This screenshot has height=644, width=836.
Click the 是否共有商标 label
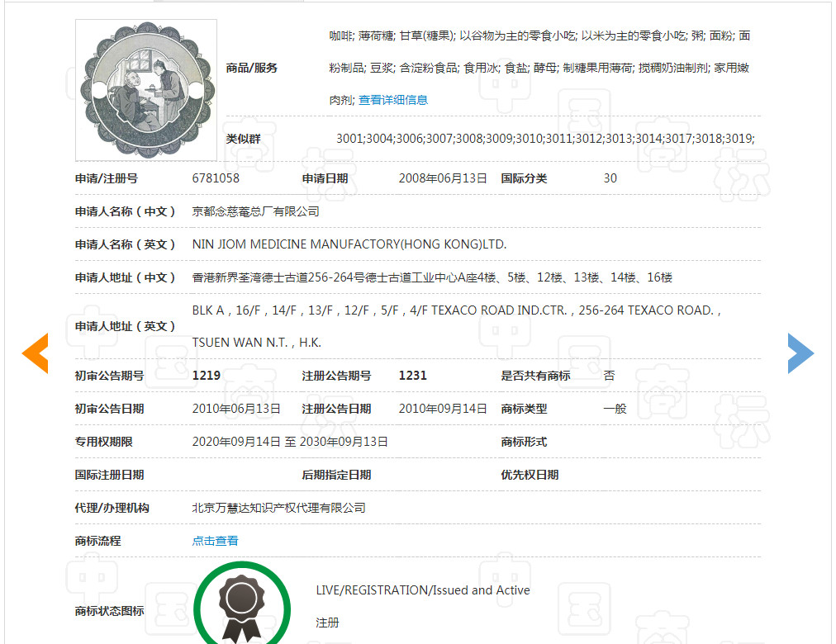[x=535, y=376]
